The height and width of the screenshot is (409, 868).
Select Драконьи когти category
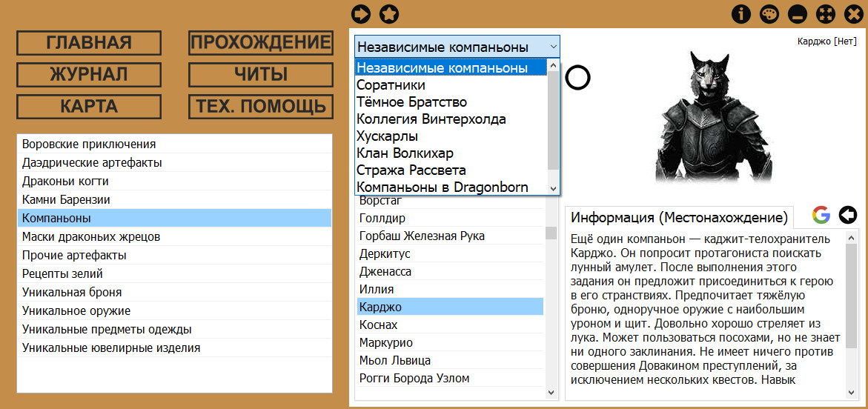pos(174,181)
